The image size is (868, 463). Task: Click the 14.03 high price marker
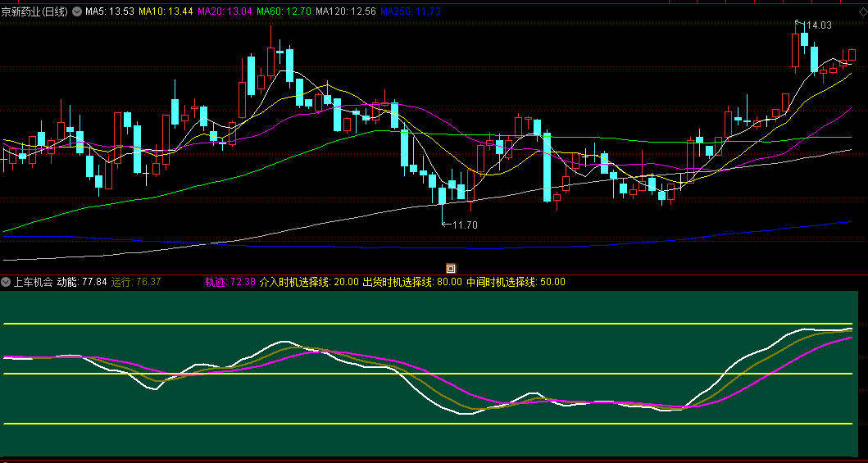pos(819,25)
